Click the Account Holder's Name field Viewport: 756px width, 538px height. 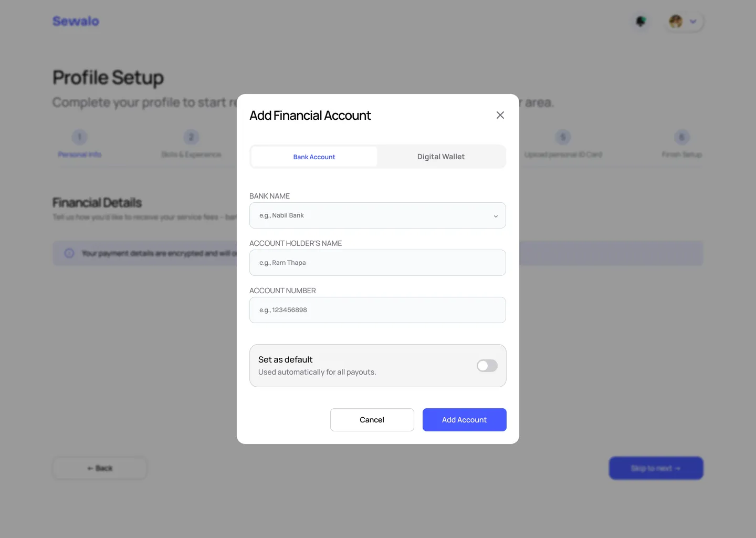377,263
